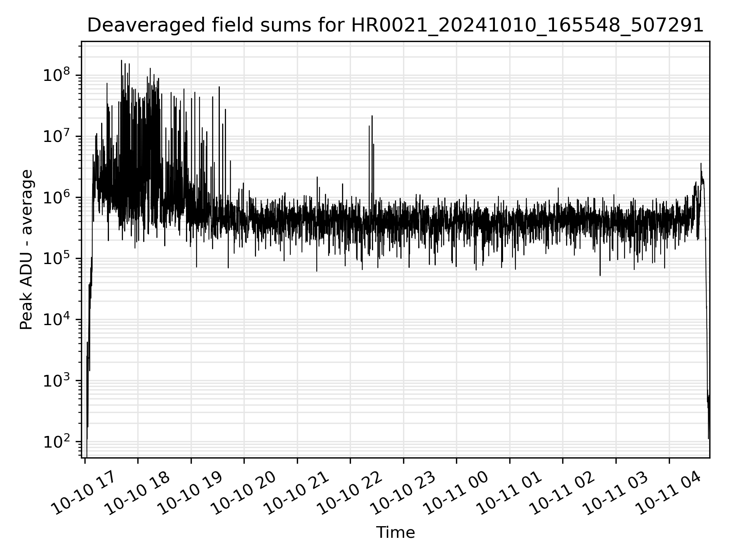
Task: Click the x-axis tick label '10-11 03'
Action: click(x=616, y=493)
